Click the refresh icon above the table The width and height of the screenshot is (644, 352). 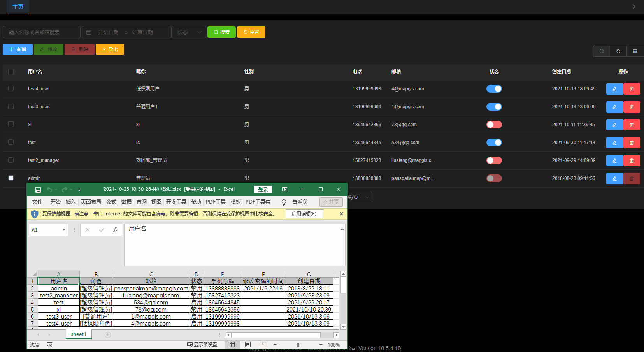click(x=618, y=51)
